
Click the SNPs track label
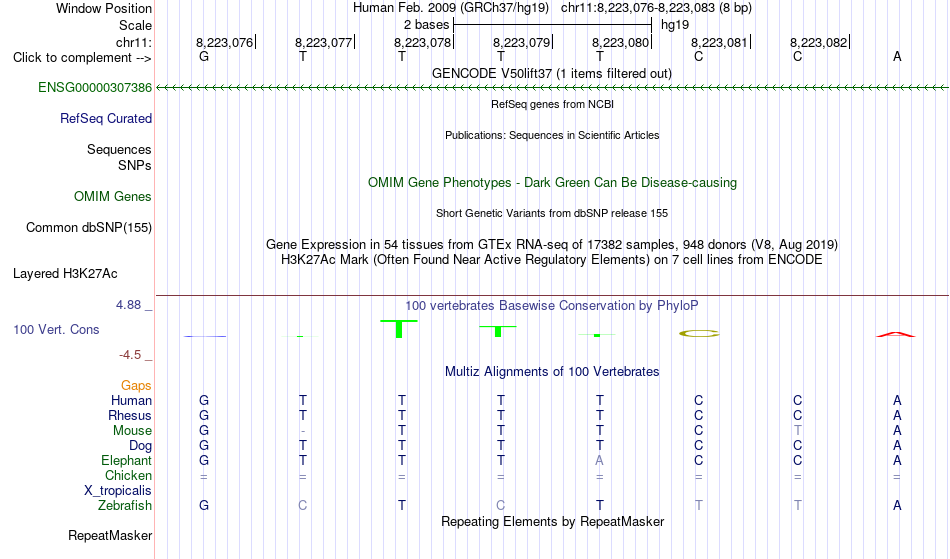[135, 165]
